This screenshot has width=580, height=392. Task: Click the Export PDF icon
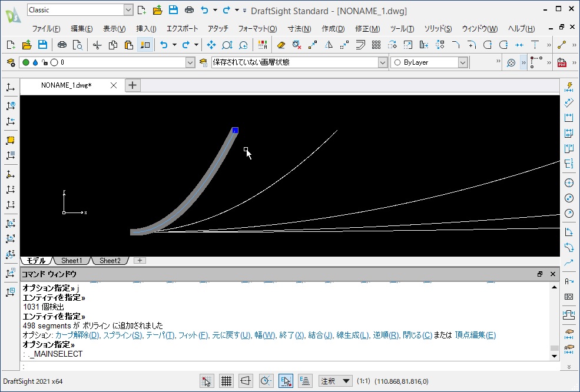562,62
